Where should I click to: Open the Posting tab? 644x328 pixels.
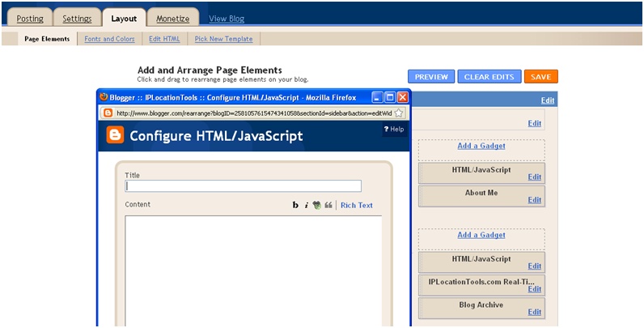(30, 19)
